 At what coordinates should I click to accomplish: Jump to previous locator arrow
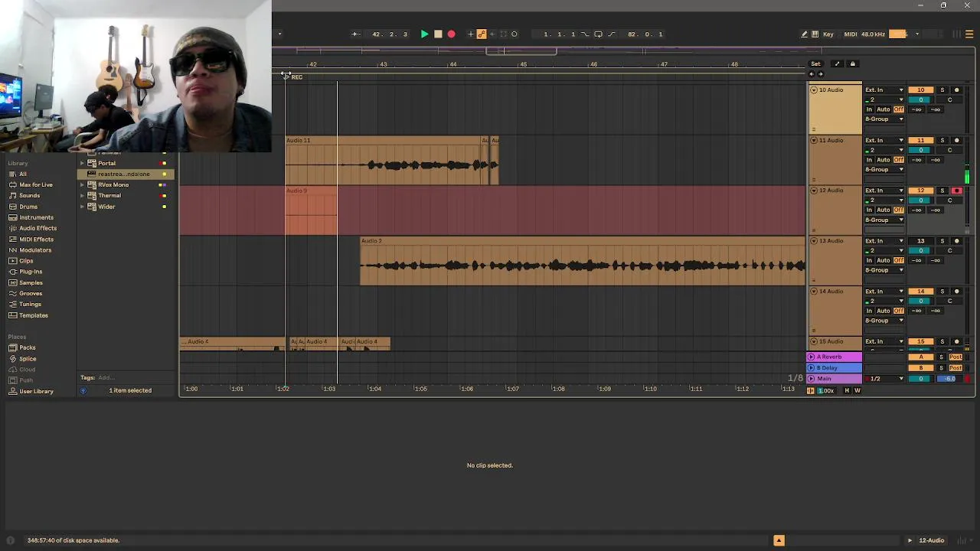(812, 74)
